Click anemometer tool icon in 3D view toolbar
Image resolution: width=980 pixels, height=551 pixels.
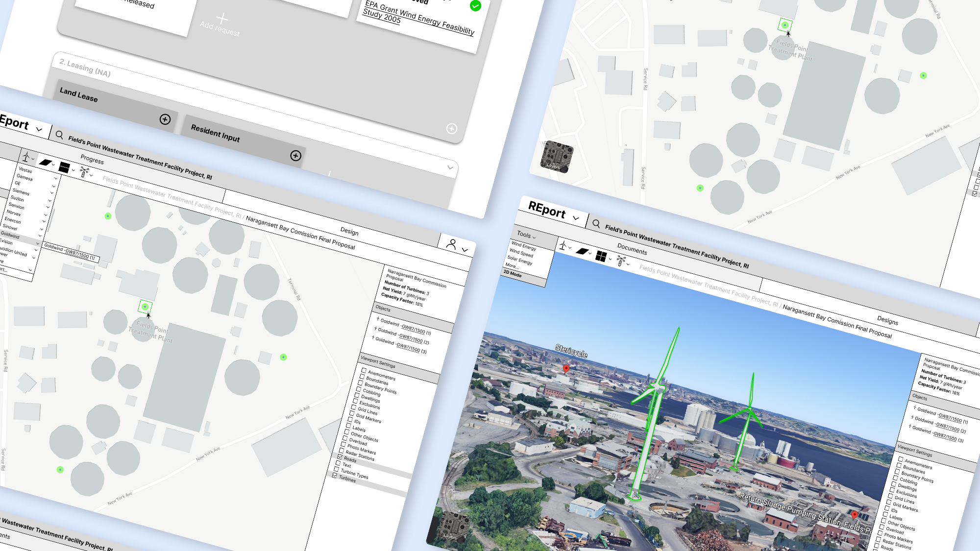pos(621,261)
